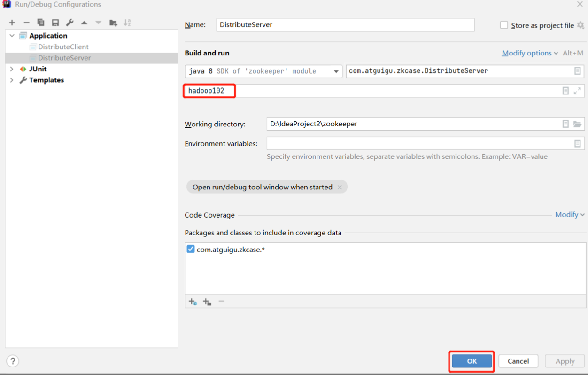The image size is (588, 375).
Task: Open Modify options menu
Action: pyautogui.click(x=530, y=53)
